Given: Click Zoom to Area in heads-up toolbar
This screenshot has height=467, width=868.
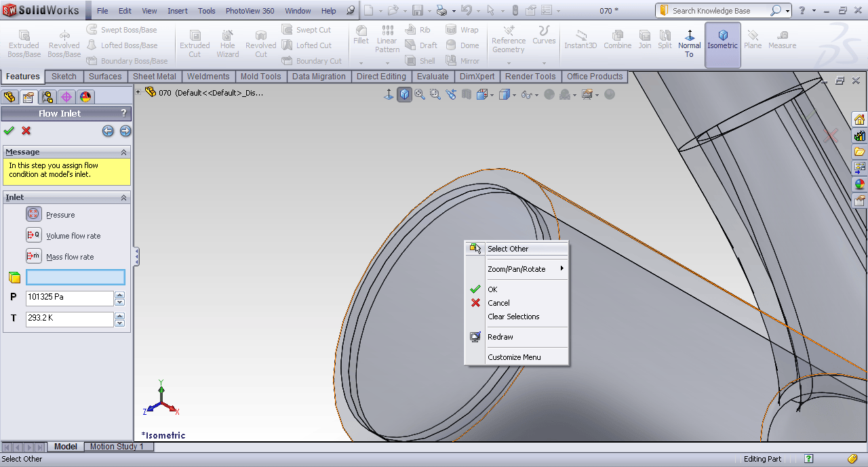Looking at the screenshot, I should (435, 95).
